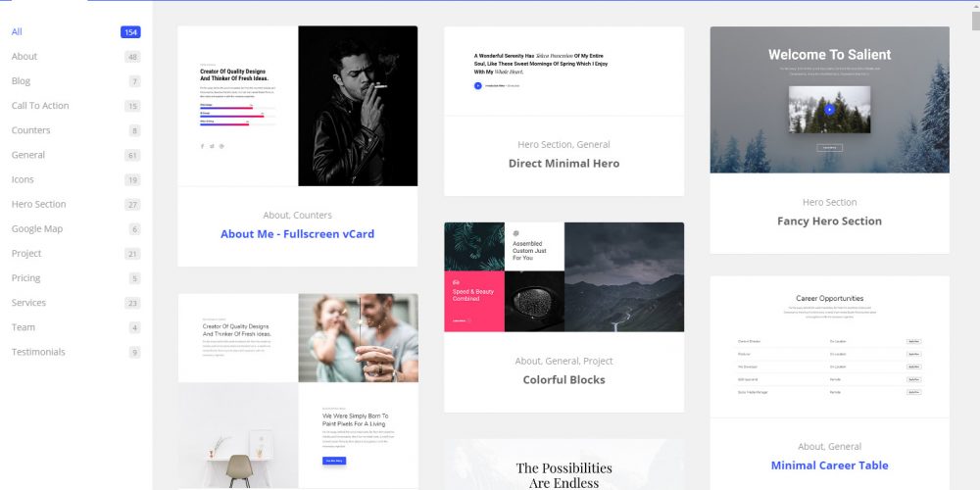Choose the Counters filter

pos(30,130)
